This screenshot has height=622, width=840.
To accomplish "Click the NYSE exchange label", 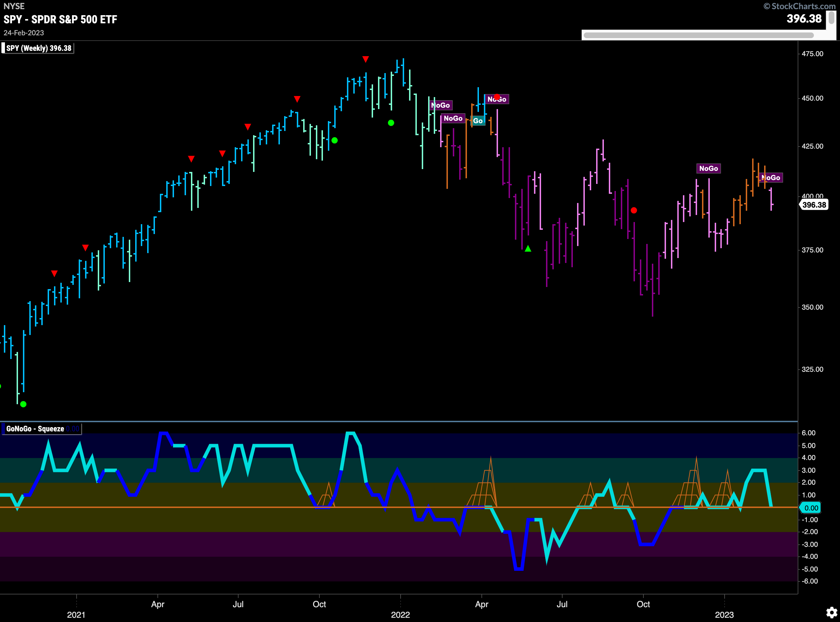I will pyautogui.click(x=14, y=6).
